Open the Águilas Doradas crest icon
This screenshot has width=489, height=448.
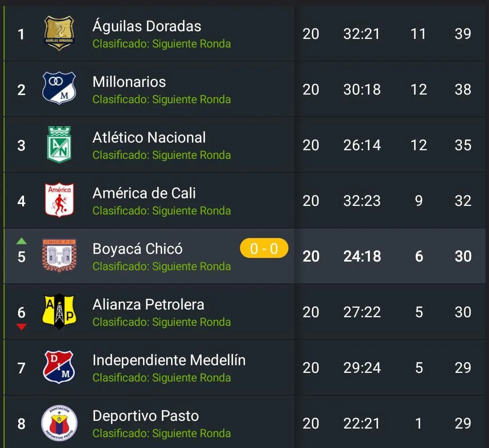click(59, 33)
